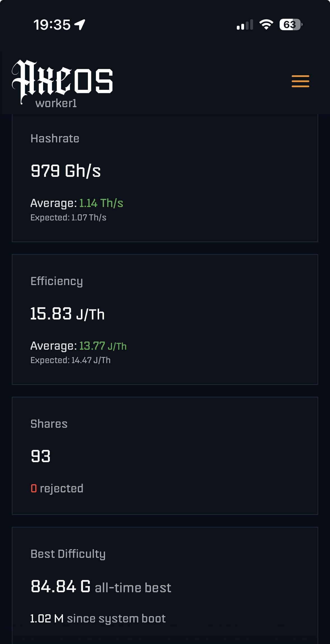Tap the expected hashrate 1.07 Th/s
This screenshot has width=330, height=644.
(89, 218)
